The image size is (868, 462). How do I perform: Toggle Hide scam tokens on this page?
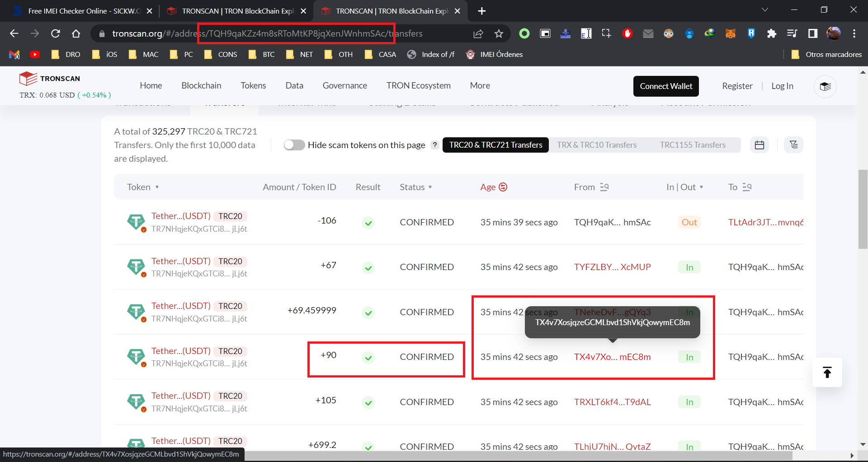(294, 145)
